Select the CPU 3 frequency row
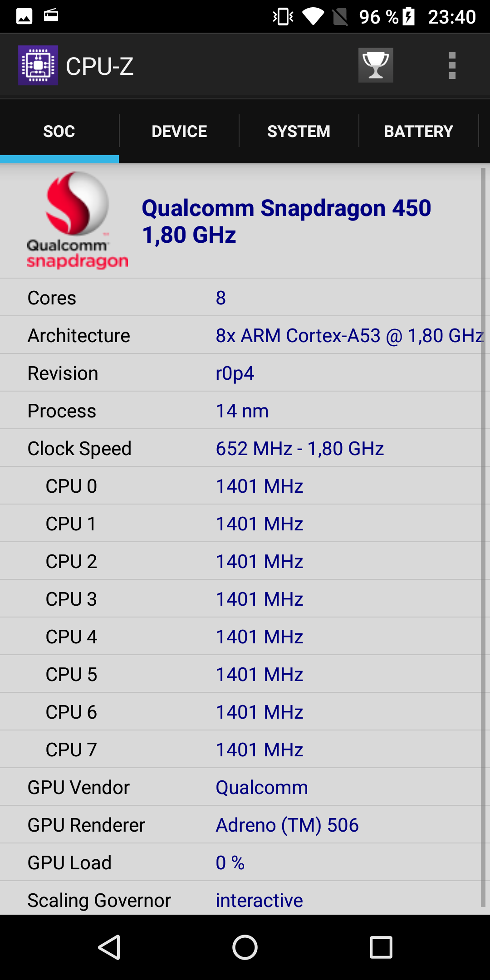Image resolution: width=490 pixels, height=980 pixels. [x=240, y=599]
